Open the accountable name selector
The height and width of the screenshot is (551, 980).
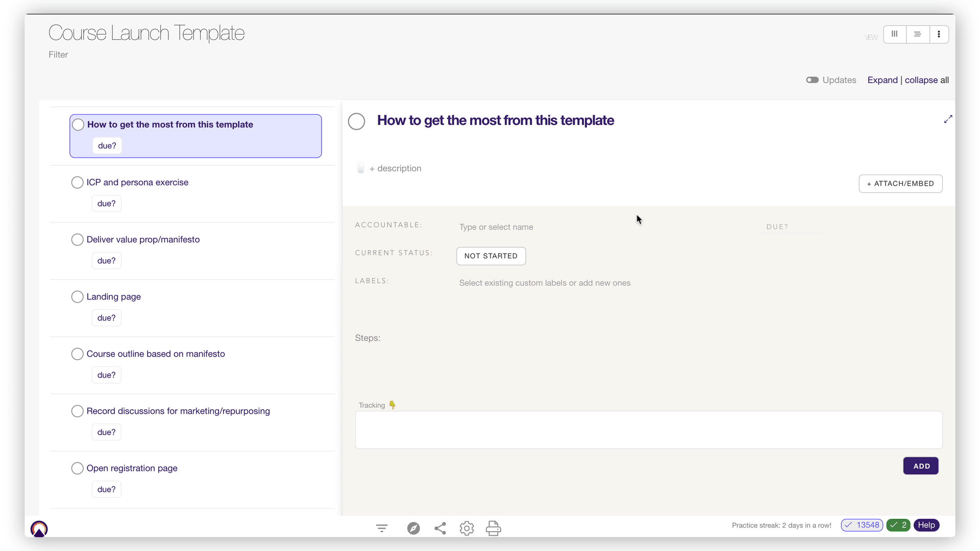pyautogui.click(x=496, y=227)
